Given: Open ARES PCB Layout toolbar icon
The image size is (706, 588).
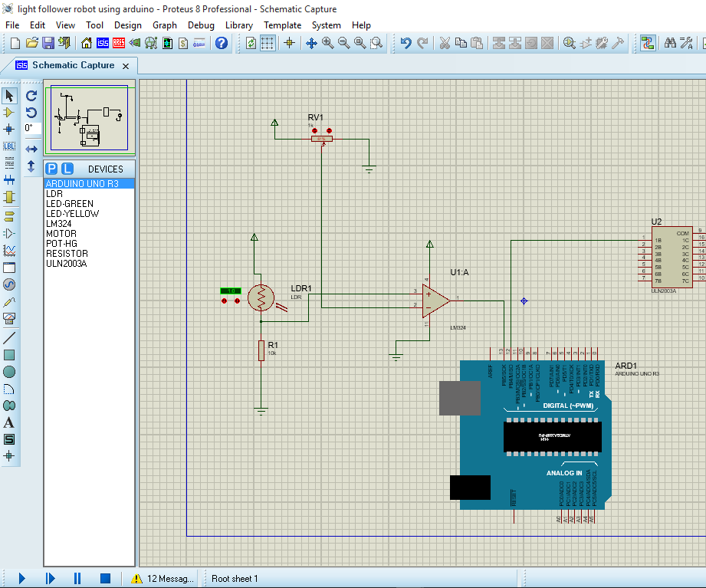Looking at the screenshot, I should pos(119,43).
